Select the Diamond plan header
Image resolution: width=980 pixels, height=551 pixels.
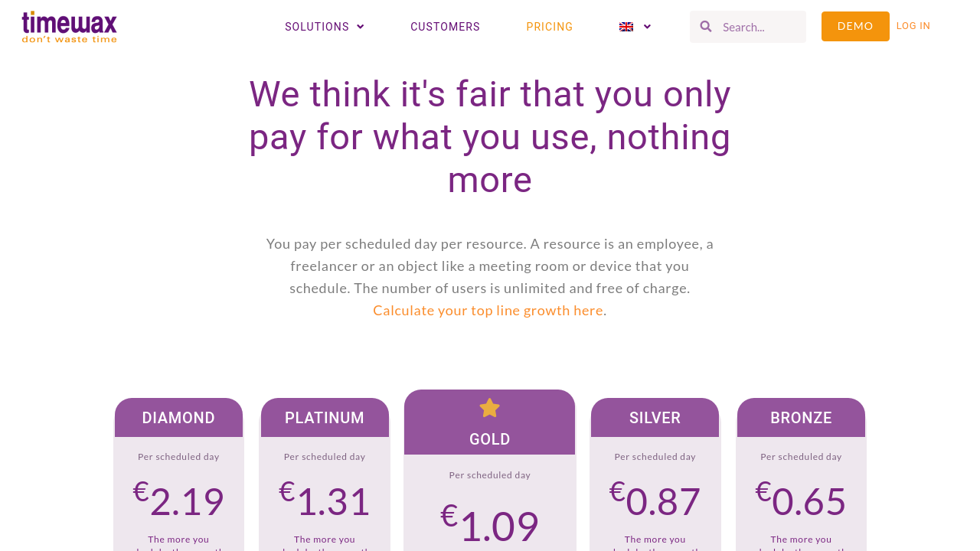click(x=178, y=418)
